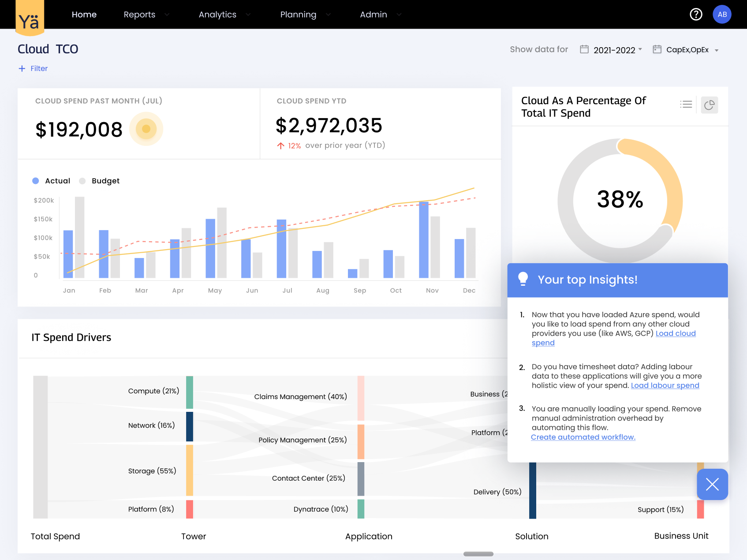The height and width of the screenshot is (560, 747).
Task: Close the insights panel with X button
Action: pos(712,484)
